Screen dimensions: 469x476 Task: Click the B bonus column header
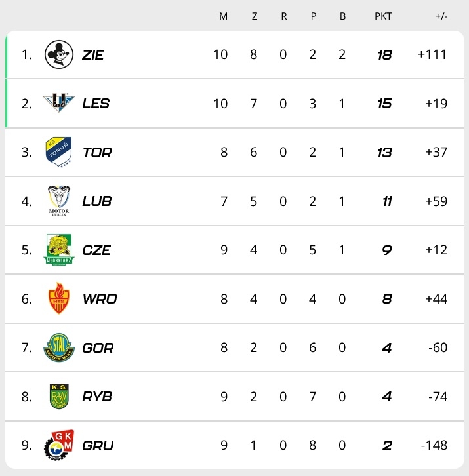(342, 16)
